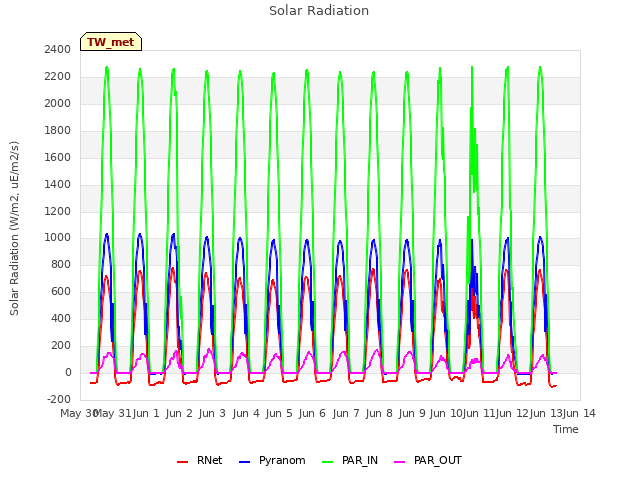Click the Jun 5 x-axis date label
This screenshot has height=480, width=640.
coord(279,413)
